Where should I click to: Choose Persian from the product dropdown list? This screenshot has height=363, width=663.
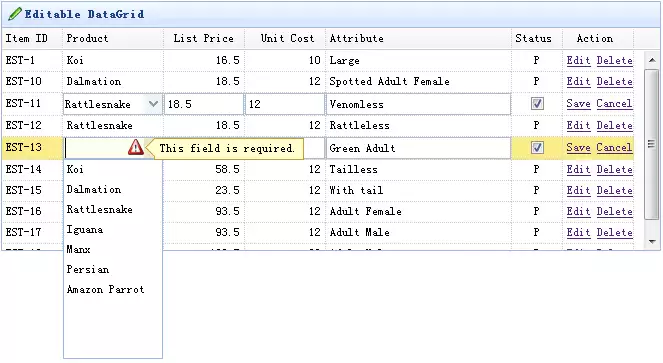(x=113, y=269)
